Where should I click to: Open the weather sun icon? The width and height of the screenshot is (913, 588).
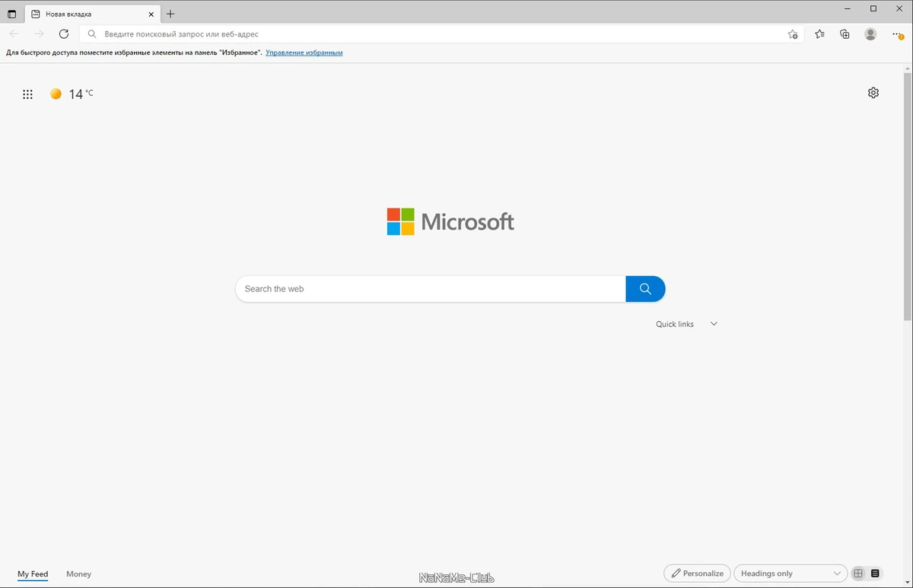(56, 94)
